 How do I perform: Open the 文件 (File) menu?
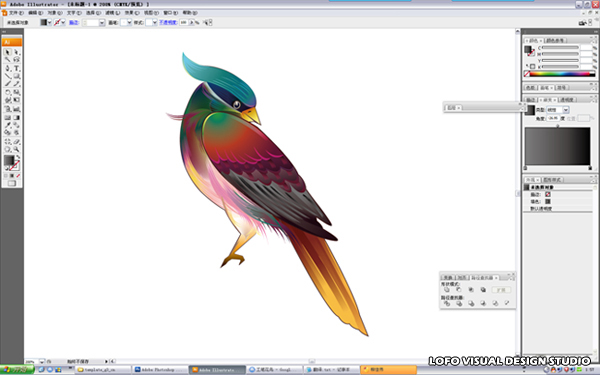point(16,13)
